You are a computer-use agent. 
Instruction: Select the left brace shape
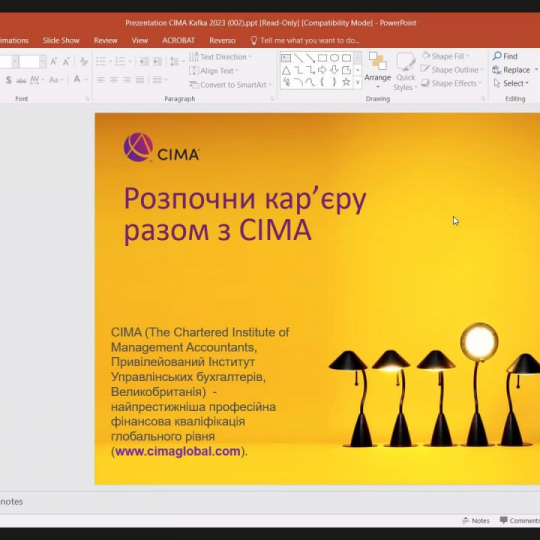322,82
